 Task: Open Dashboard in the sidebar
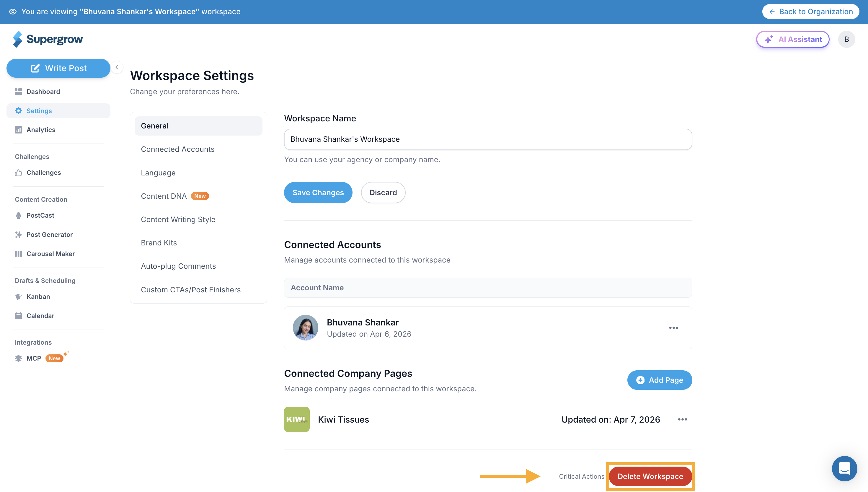click(x=58, y=92)
